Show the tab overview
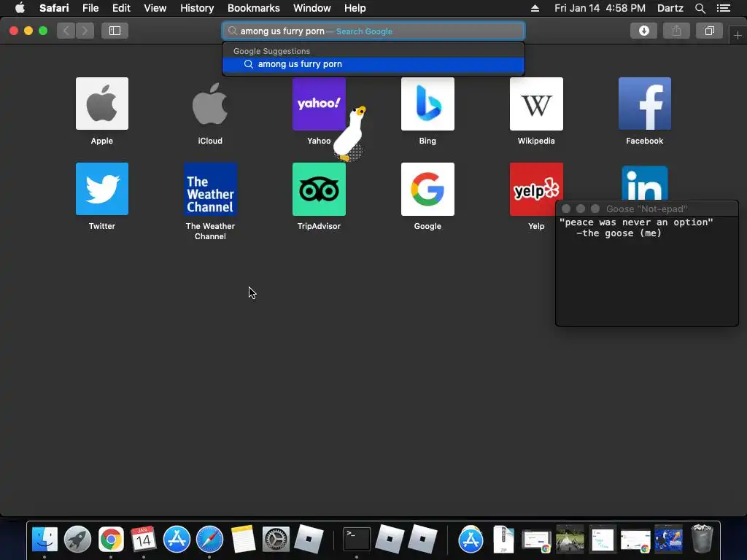The width and height of the screenshot is (747, 560). coord(709,31)
